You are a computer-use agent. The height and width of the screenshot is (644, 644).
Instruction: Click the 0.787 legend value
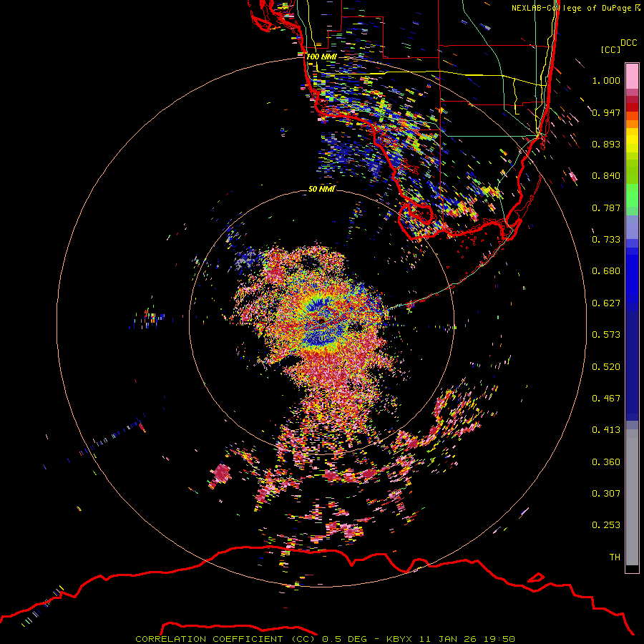[606, 208]
